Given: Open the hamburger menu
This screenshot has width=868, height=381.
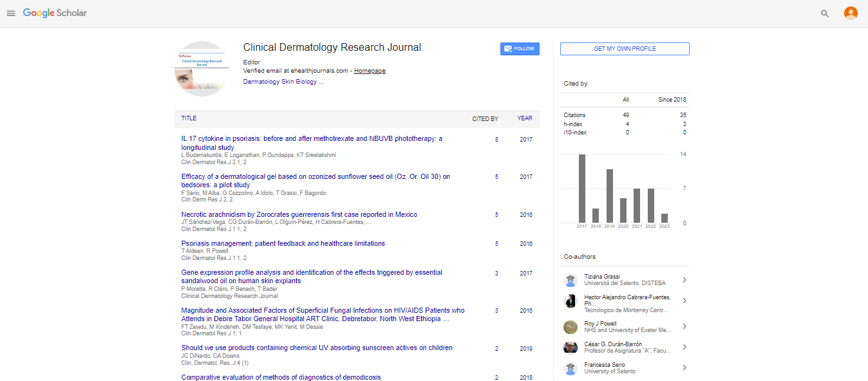Looking at the screenshot, I should coord(10,14).
